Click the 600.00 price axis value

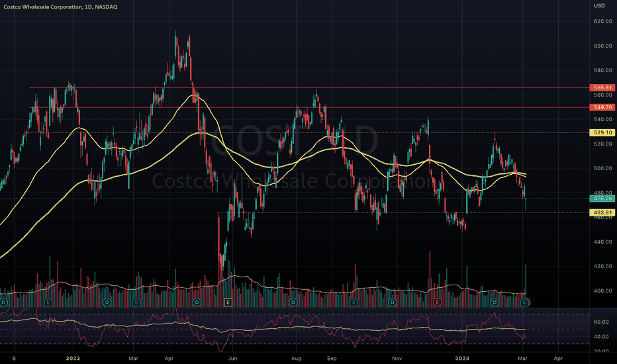(x=603, y=46)
